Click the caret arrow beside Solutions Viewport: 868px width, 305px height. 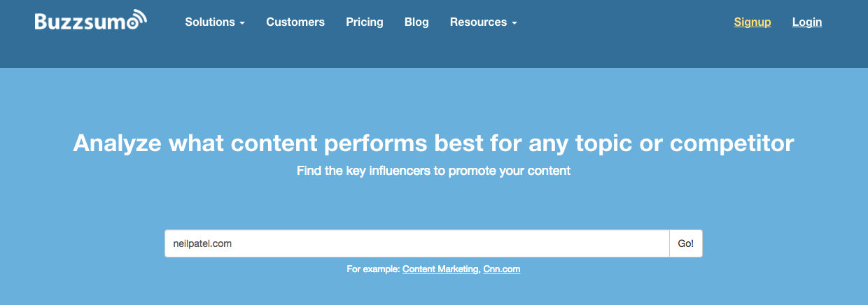tap(242, 23)
